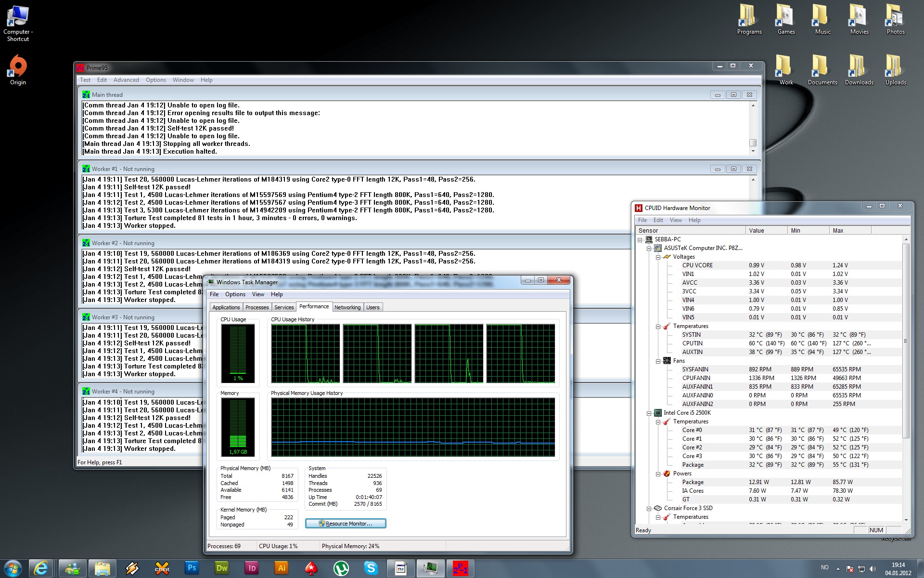This screenshot has height=578, width=924.
Task: Launch Photoshop from the taskbar
Action: 192,568
